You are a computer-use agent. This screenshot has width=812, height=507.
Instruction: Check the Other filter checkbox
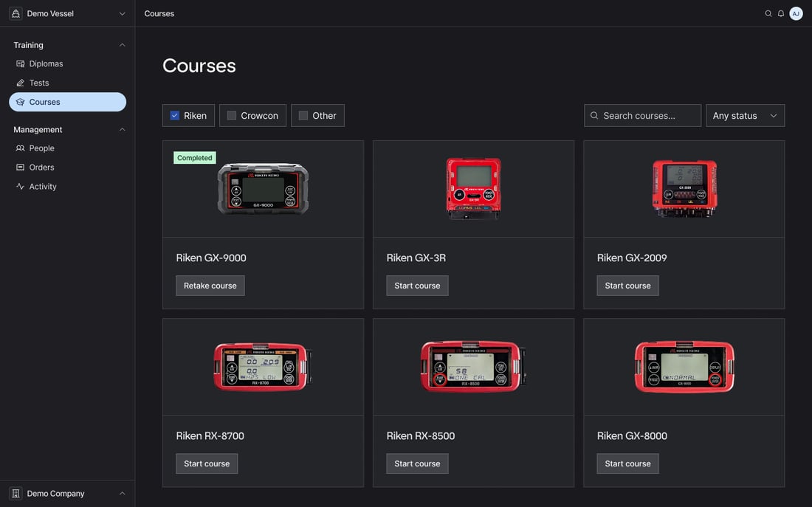(x=301, y=114)
